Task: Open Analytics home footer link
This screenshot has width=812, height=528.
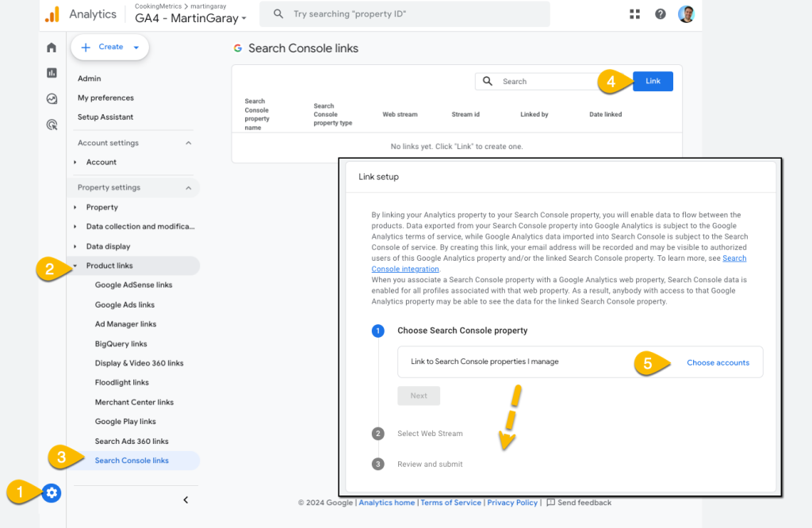Action: pyautogui.click(x=387, y=503)
